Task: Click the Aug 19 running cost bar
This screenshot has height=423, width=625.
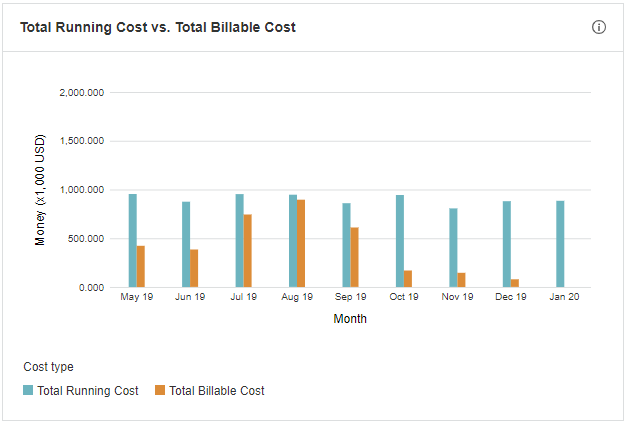Action: [x=293, y=241]
